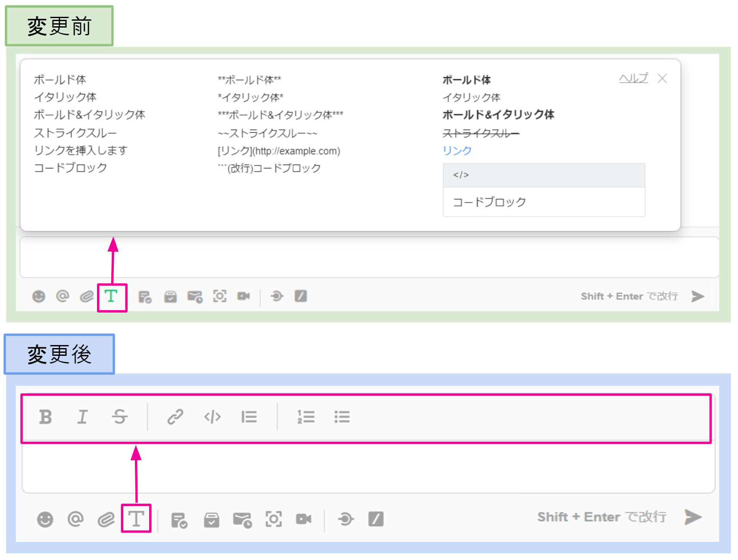Click the "~~ストライクスルー~~" syntax example
This screenshot has width=738, height=560.
pyautogui.click(x=267, y=134)
